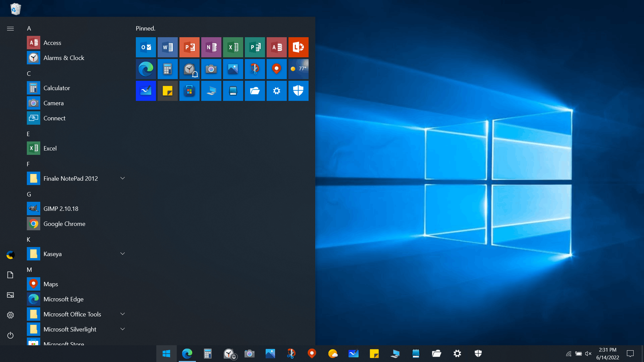Screen dimensions: 644x362
Task: Open the Photos pinned tile
Action: coord(233,69)
